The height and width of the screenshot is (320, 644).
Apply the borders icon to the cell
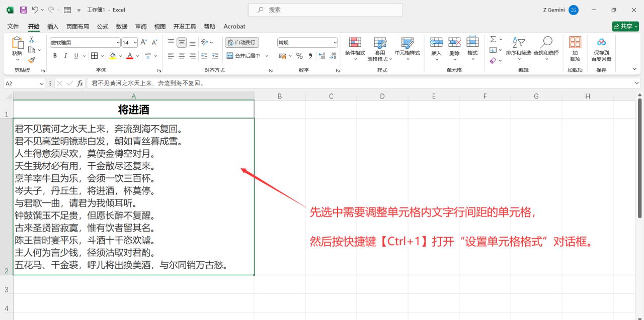click(94, 56)
